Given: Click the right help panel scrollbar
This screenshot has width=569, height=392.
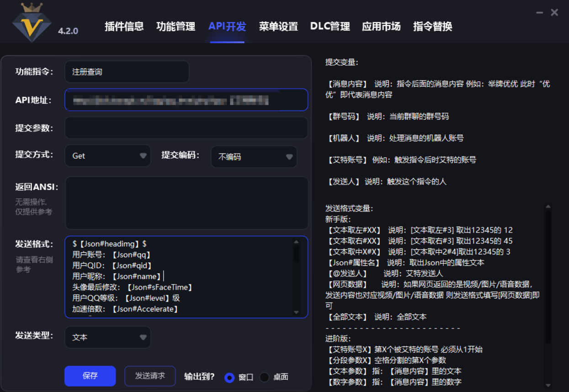Looking at the screenshot, I should [548, 274].
